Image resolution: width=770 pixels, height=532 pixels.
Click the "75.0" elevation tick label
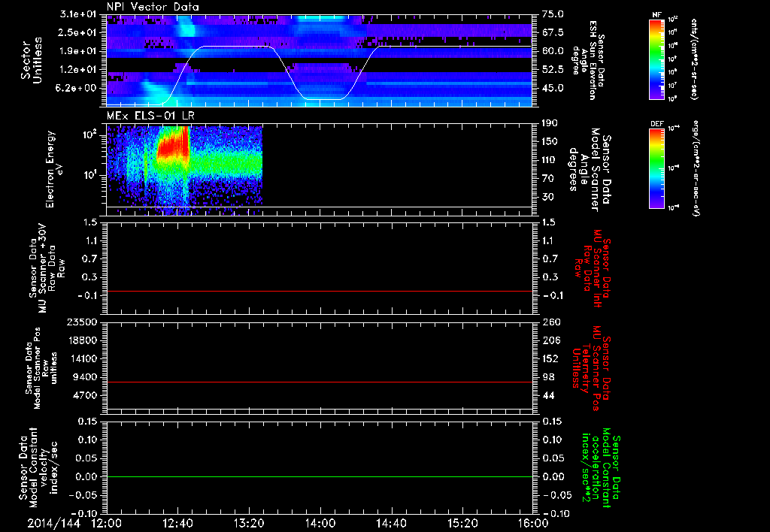tap(553, 14)
